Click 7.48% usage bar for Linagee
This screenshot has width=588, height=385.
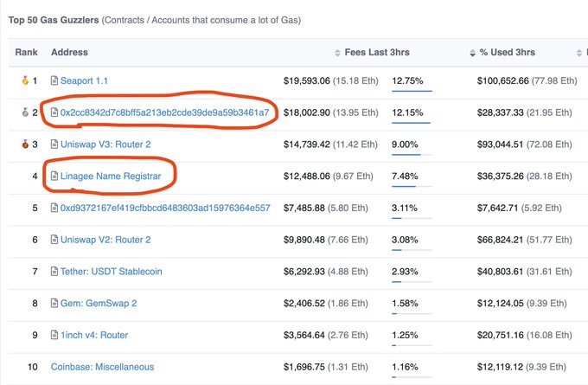412,186
